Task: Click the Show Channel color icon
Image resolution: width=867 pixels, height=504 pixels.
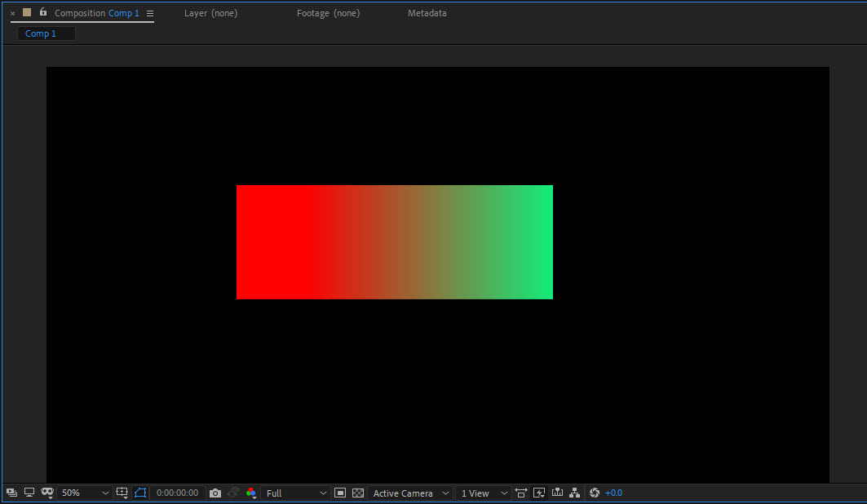Action: click(250, 493)
